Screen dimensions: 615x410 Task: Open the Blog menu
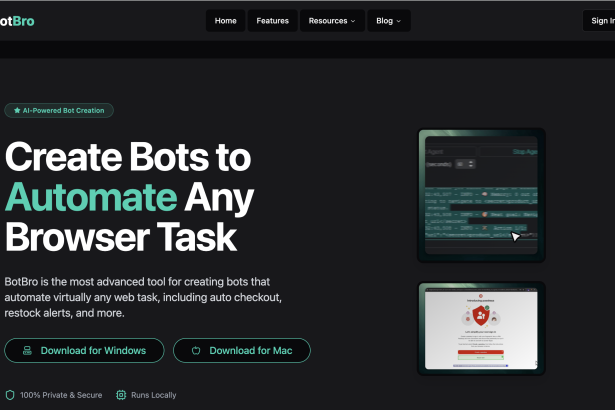389,21
